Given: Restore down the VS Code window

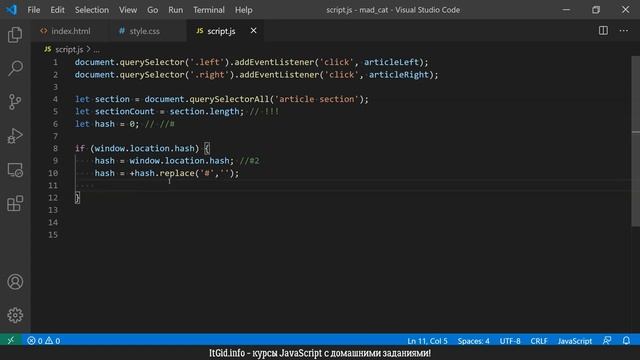Looking at the screenshot, I should click(596, 10).
